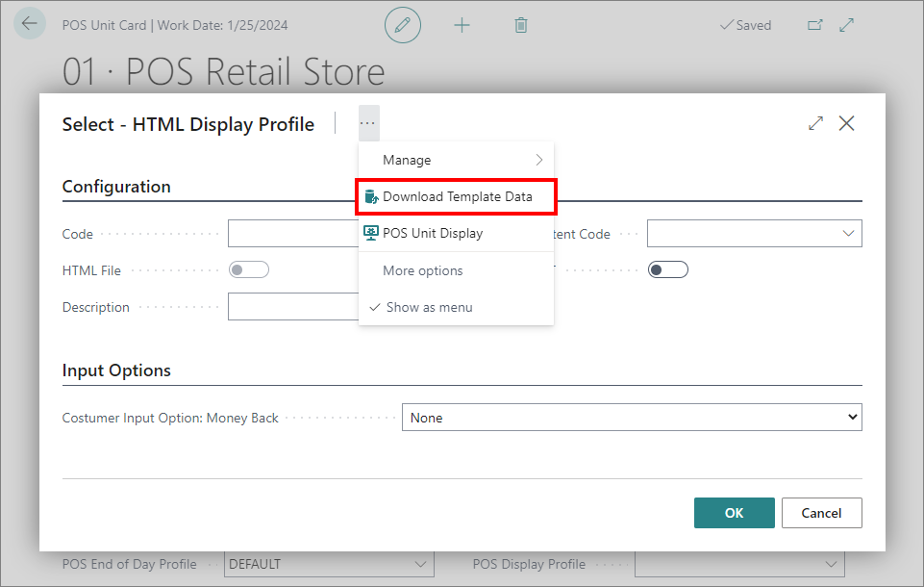Screen dimensions: 924x587
Task: Open page in new window icon
Action: coord(815,25)
